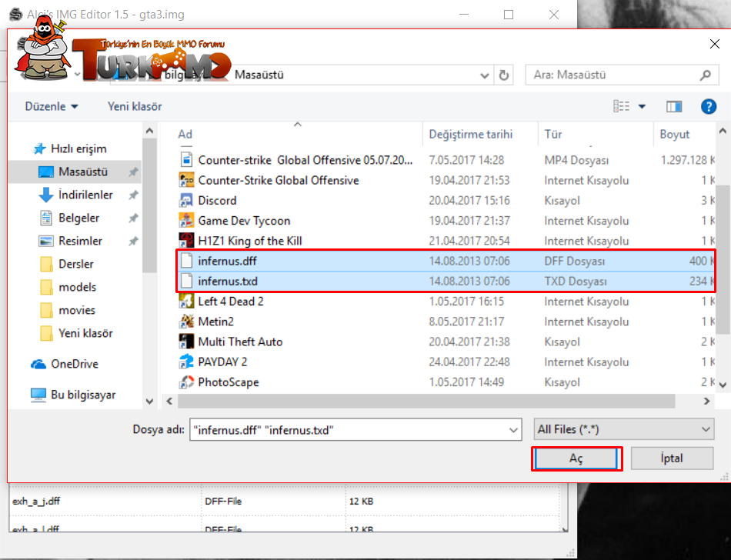
Task: Expand the filename history dropdown arrow
Action: [x=514, y=430]
